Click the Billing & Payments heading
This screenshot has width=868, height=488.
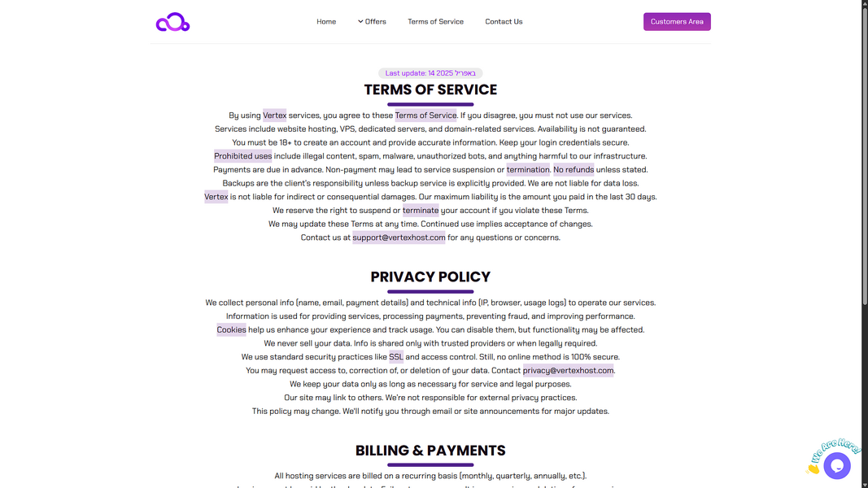tap(430, 451)
